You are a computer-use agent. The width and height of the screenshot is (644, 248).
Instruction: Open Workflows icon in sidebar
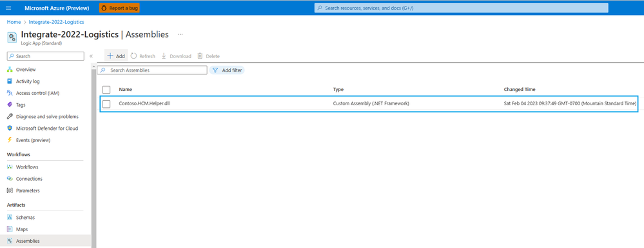(10, 167)
